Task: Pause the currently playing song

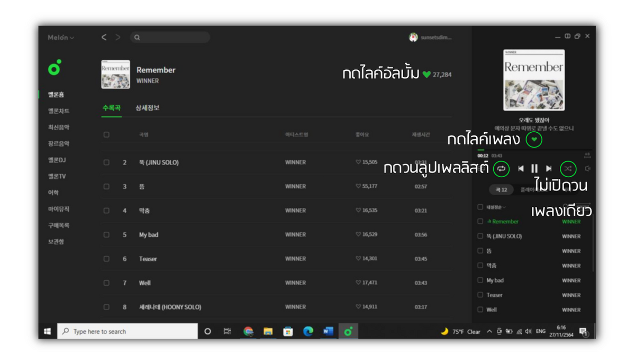Action: pyautogui.click(x=534, y=169)
